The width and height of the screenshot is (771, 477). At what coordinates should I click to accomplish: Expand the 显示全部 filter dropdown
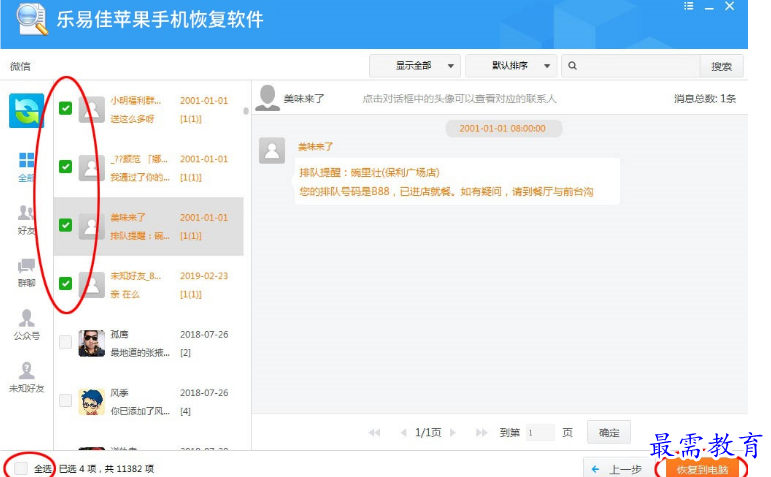coord(415,65)
